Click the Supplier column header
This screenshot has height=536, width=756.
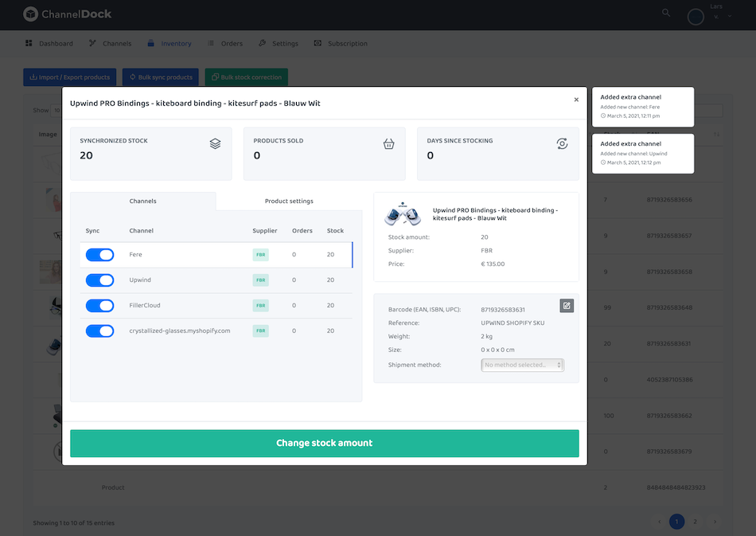click(265, 231)
